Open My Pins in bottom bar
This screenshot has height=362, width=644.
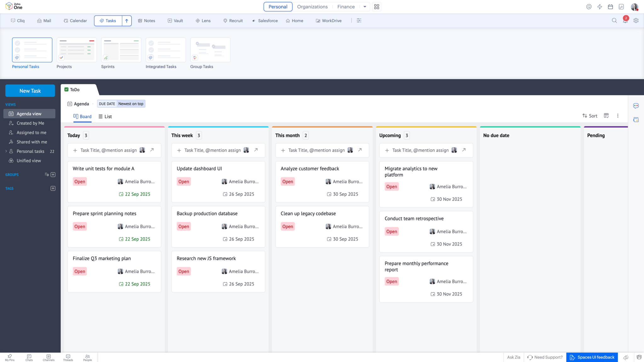9,358
